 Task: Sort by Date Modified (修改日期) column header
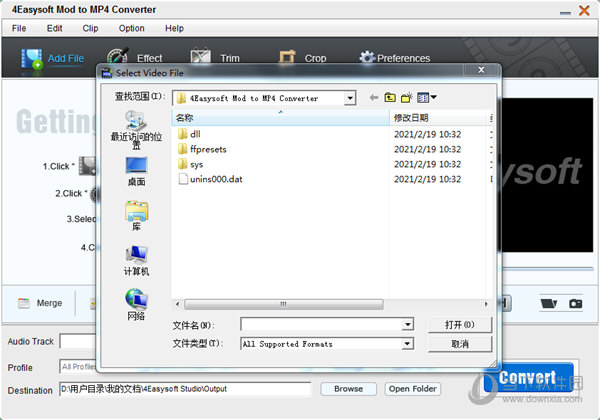[x=437, y=118]
